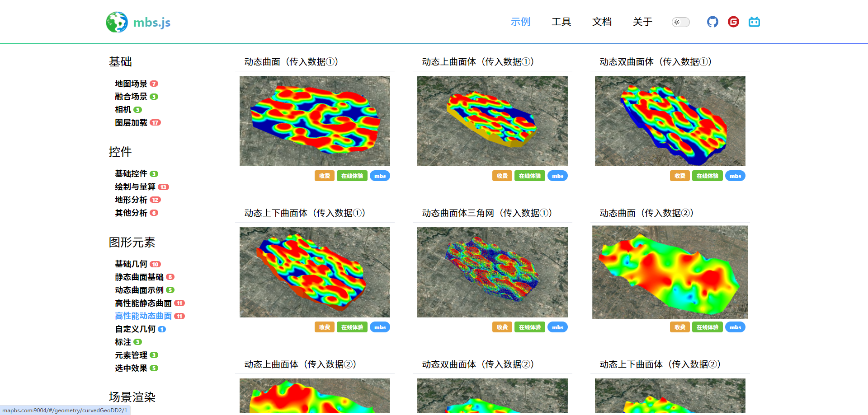Toggle the light/dark theme switch
The height and width of the screenshot is (415, 868).
tap(681, 22)
